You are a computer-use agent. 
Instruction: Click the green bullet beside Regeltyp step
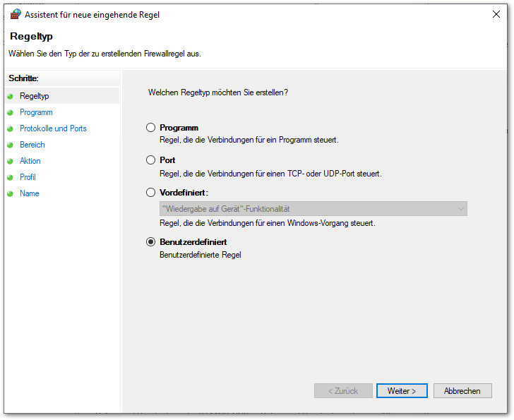coord(10,96)
